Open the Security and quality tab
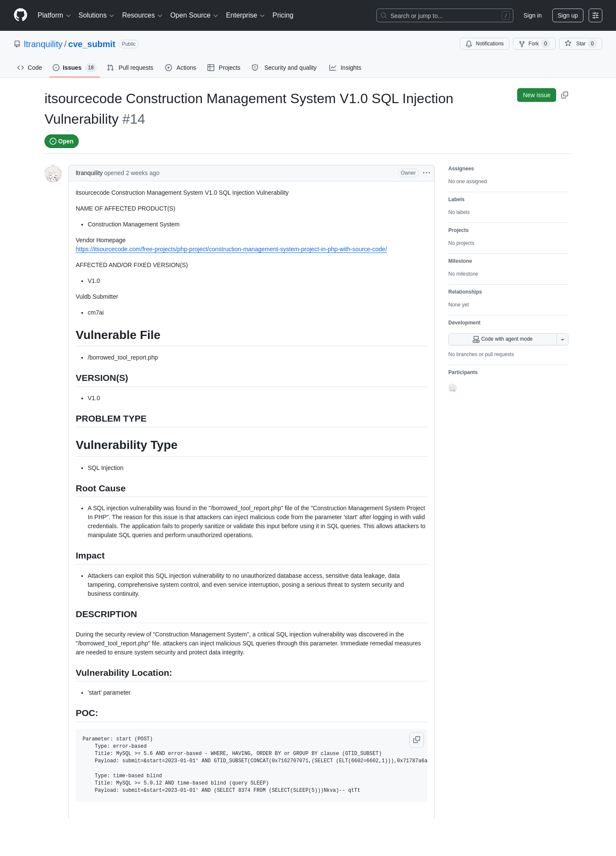The image size is (616, 856). [x=284, y=68]
